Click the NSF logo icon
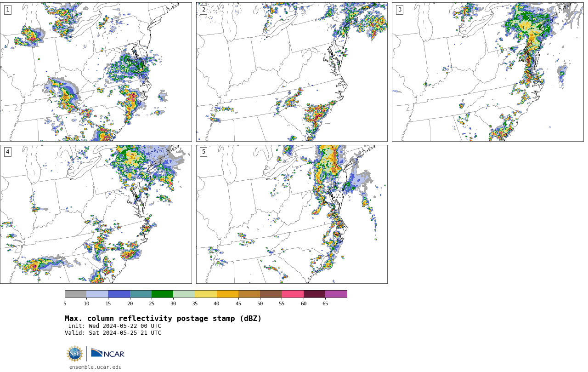 [x=75, y=354]
